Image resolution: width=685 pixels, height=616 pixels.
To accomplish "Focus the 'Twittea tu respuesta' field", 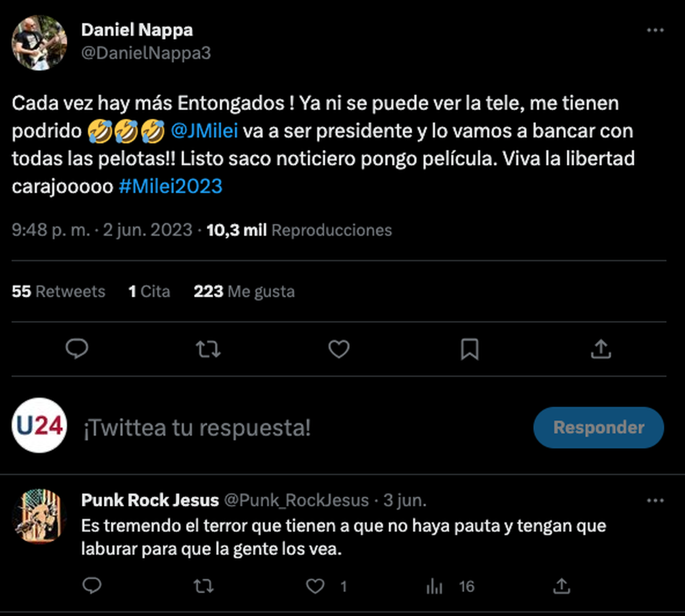I will coord(197,427).
